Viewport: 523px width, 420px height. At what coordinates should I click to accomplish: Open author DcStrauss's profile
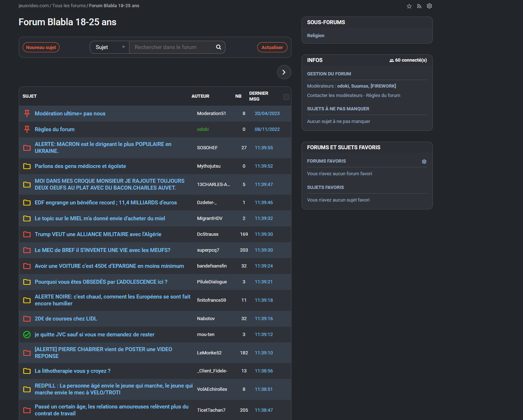(208, 234)
